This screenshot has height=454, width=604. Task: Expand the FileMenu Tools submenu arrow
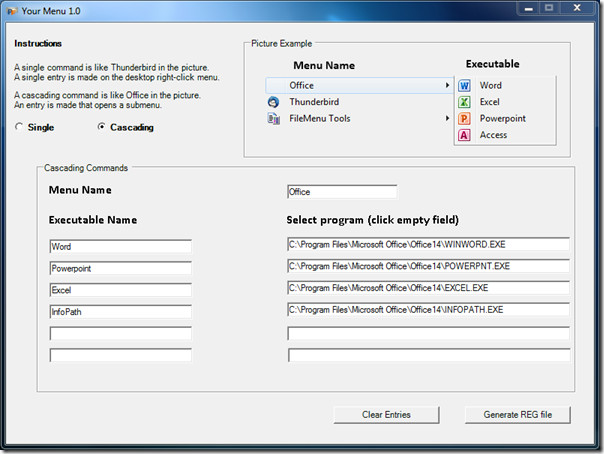pos(447,118)
